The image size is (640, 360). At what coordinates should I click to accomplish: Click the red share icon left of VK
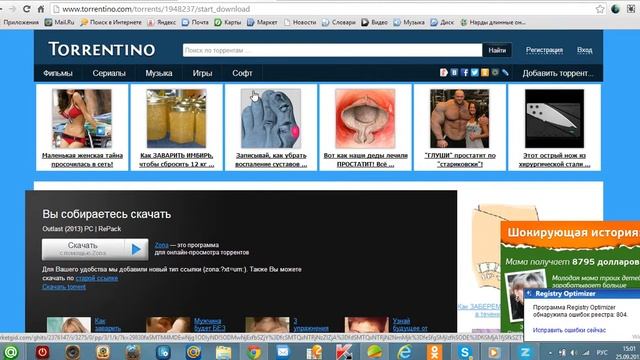click(444, 73)
